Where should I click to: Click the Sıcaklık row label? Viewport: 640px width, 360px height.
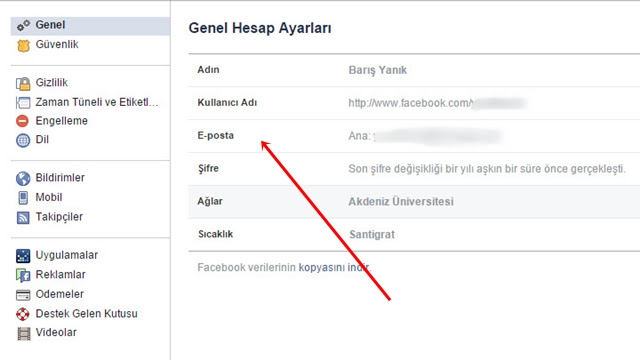click(x=216, y=234)
